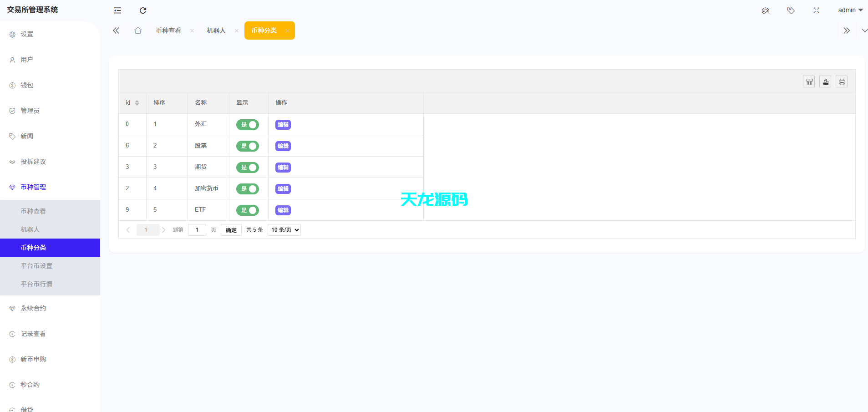
Task: Click the page number input field
Action: pyautogui.click(x=197, y=229)
